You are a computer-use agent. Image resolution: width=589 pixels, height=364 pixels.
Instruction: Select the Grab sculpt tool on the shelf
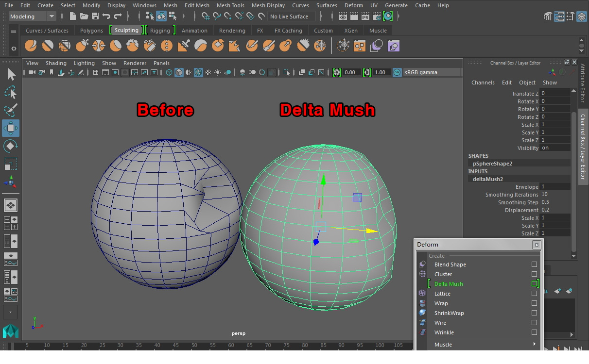click(x=82, y=46)
